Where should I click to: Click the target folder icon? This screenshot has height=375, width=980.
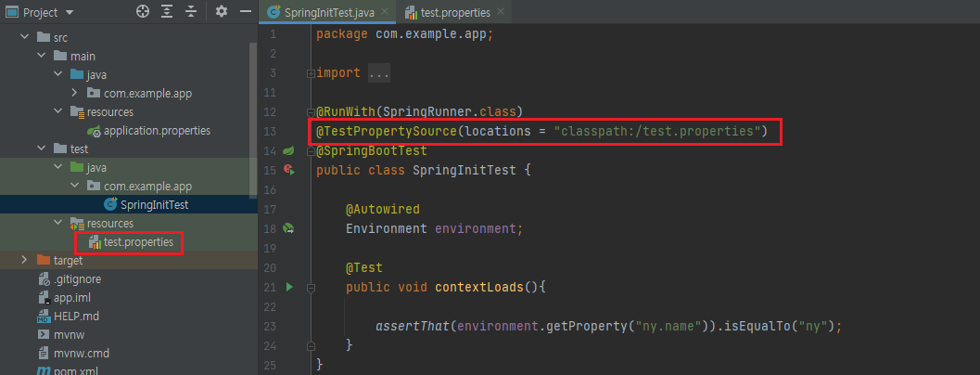[x=44, y=260]
